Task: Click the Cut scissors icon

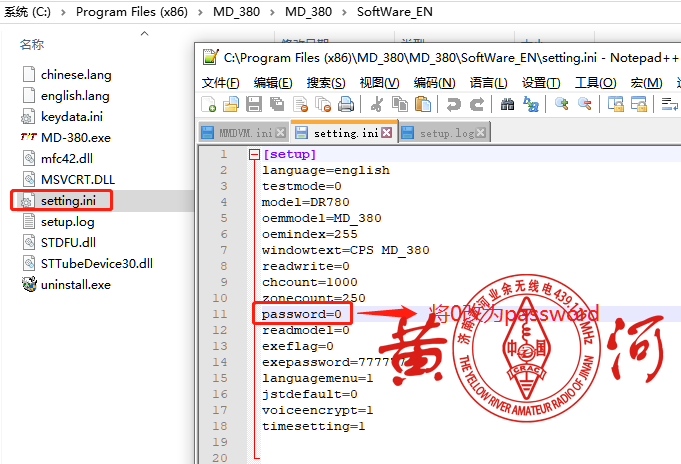Action: pyautogui.click(x=377, y=104)
